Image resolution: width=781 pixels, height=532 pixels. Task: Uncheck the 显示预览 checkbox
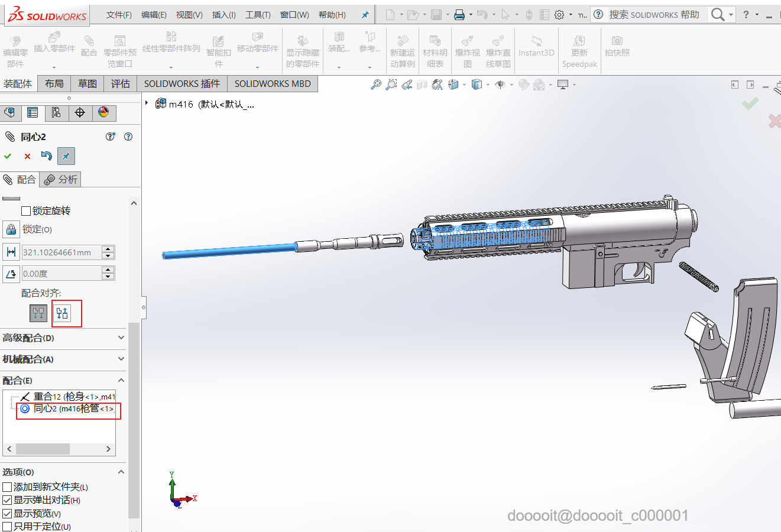pyautogui.click(x=7, y=514)
